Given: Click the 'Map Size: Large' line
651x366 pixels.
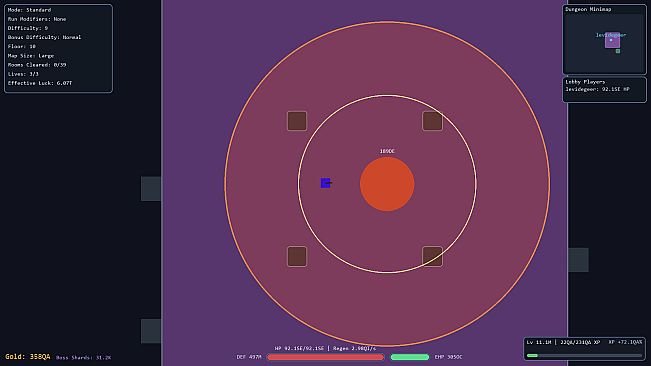Looking at the screenshot, I should 31,56.
